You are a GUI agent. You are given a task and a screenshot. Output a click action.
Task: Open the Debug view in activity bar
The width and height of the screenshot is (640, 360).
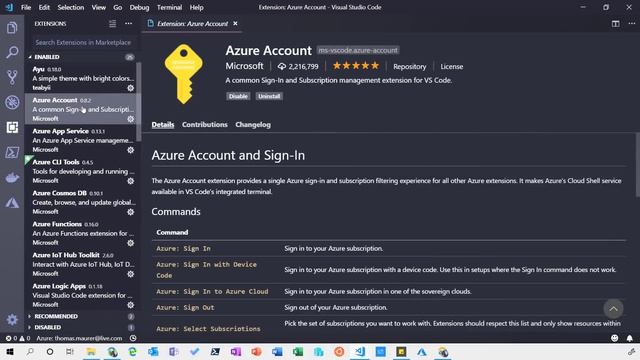[12, 102]
